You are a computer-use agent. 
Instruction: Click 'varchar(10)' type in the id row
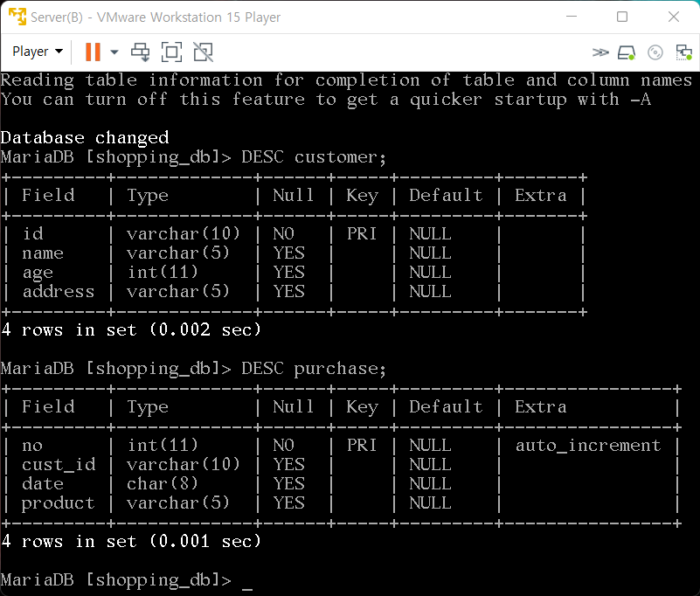point(183,233)
